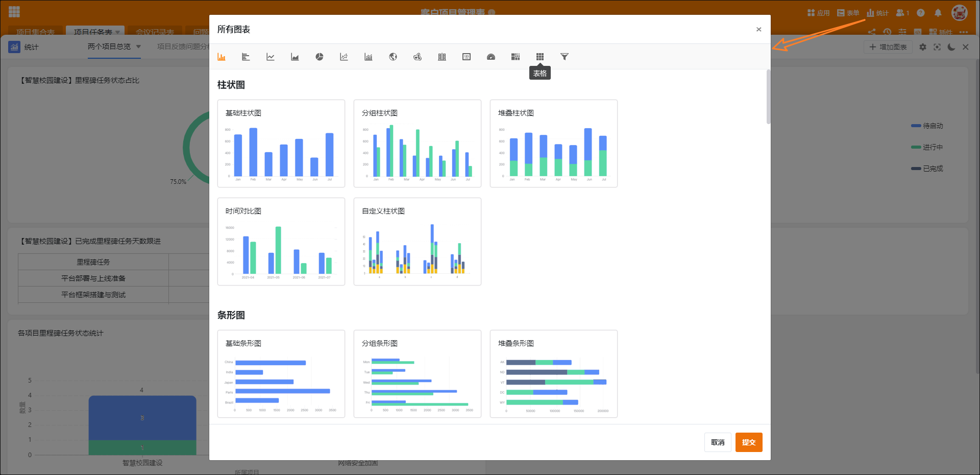
Task: Open the help question mark icon
Action: pyautogui.click(x=921, y=13)
